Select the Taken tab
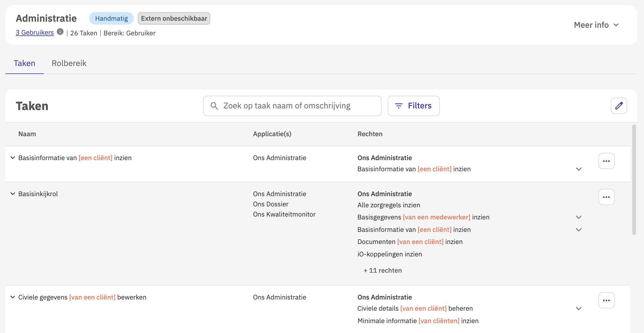Image resolution: width=644 pixels, height=333 pixels. [25, 63]
